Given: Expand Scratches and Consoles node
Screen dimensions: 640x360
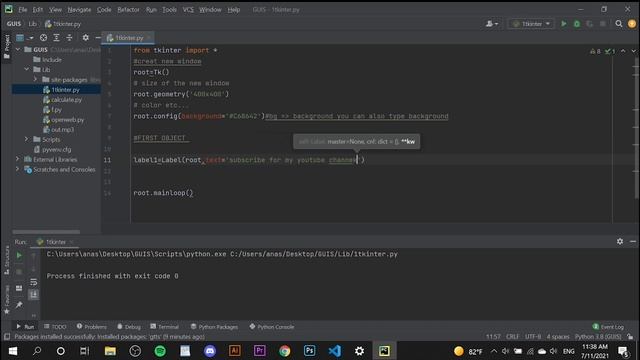Looking at the screenshot, I should pyautogui.click(x=18, y=169).
